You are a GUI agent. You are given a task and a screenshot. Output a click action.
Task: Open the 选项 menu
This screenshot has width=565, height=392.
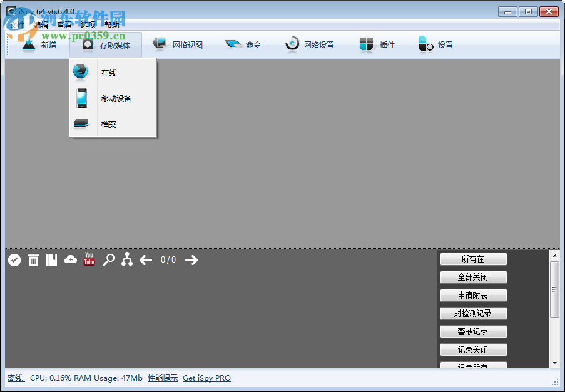point(87,25)
